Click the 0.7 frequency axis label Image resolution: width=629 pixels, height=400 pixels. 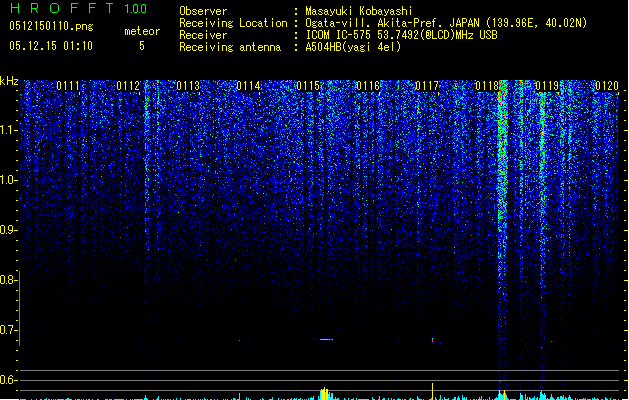(8, 330)
